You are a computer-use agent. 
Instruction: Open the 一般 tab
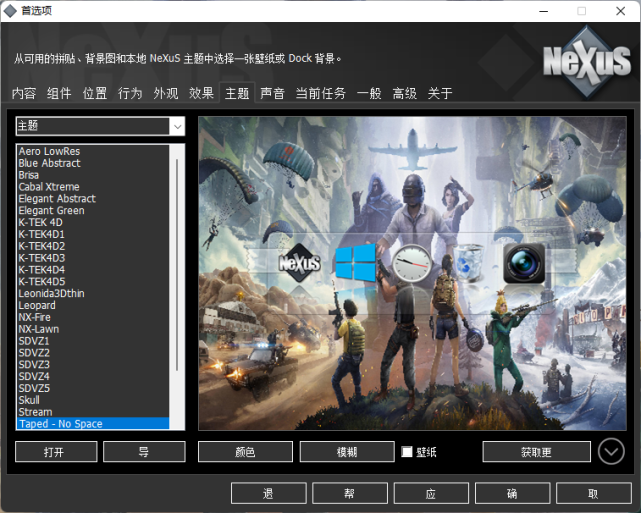pos(369,93)
